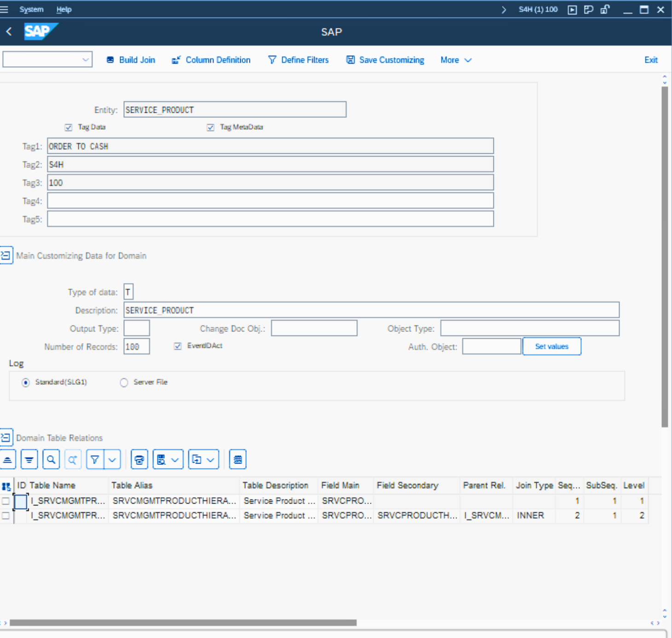Select the Server File log option
The height and width of the screenshot is (638, 672).
point(124,383)
